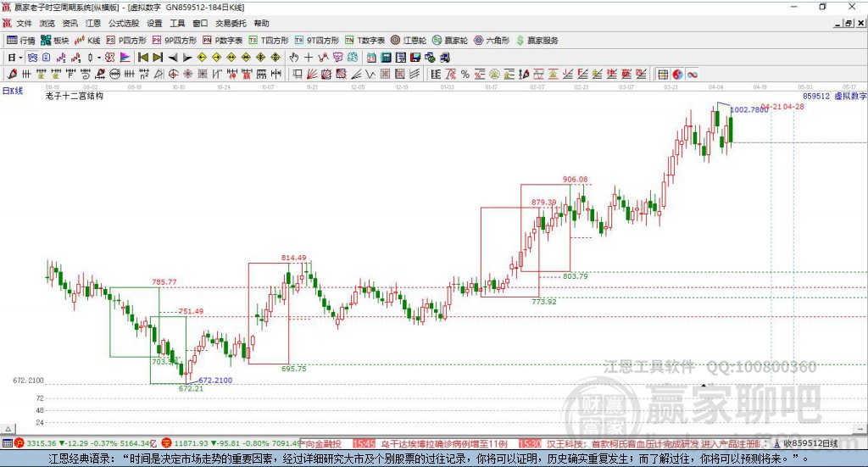Open the 资讯 menu

coord(70,23)
